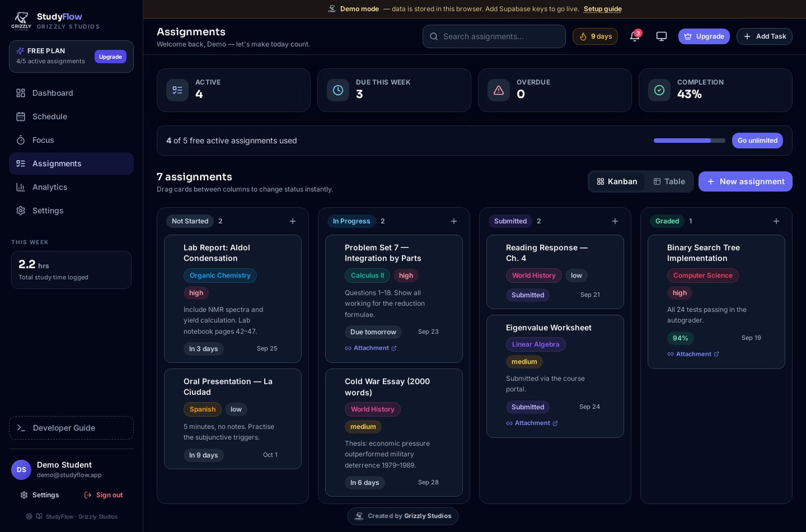Click the Overdue warning triangle icon
This screenshot has width=806, height=532.
[x=499, y=90]
